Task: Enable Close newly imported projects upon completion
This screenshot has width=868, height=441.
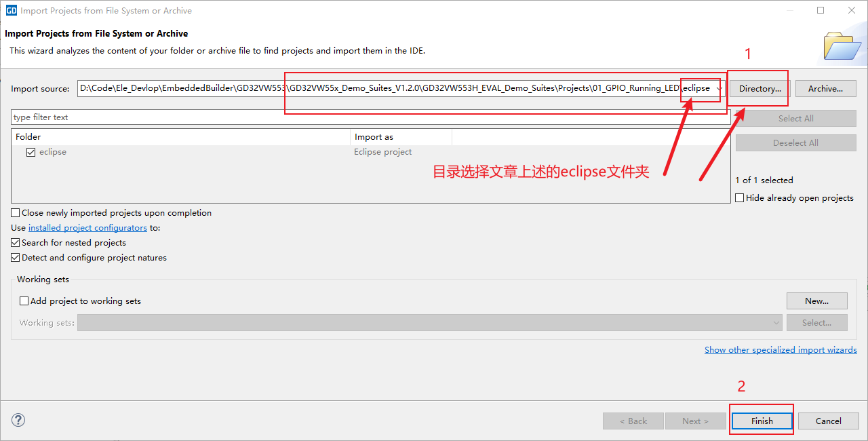Action: coord(16,213)
